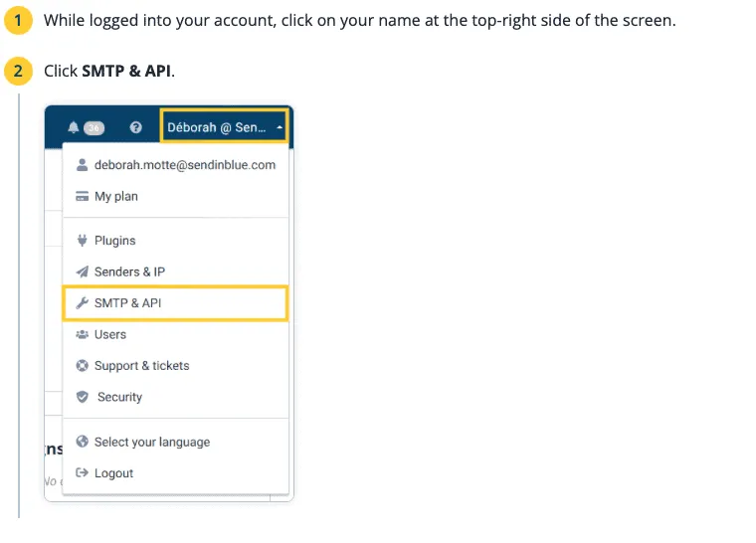The height and width of the screenshot is (543, 756).
Task: Click the notifications bell icon
Action: pos(73,127)
